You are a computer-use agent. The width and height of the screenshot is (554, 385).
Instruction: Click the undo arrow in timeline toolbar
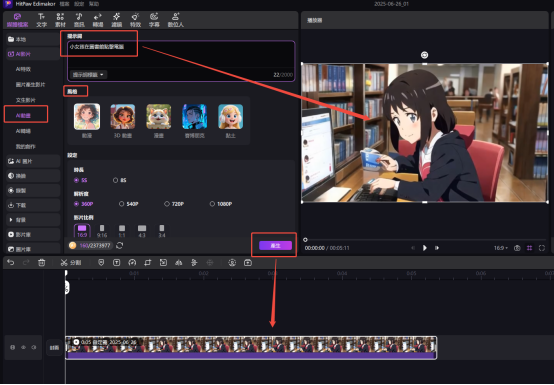[11, 262]
